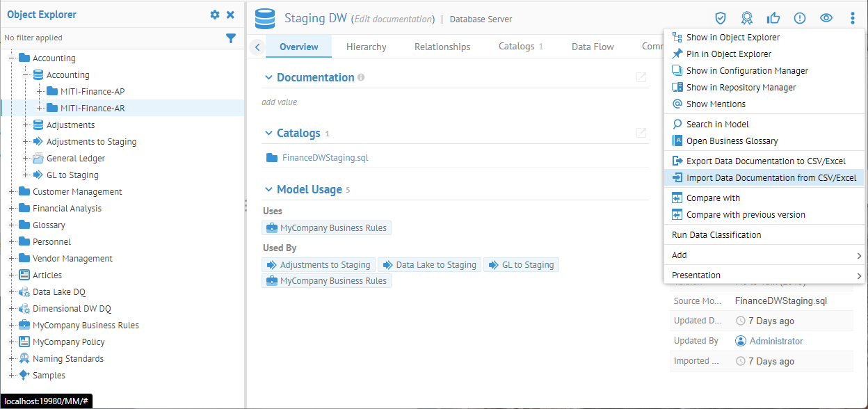Click the exclamation warning icon
Image resolution: width=868 pixels, height=409 pixels.
click(x=800, y=18)
